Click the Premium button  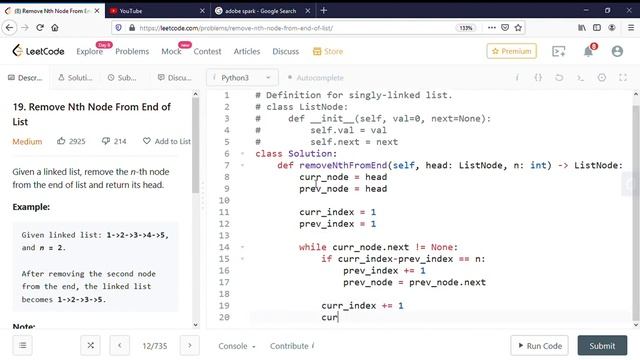511,51
